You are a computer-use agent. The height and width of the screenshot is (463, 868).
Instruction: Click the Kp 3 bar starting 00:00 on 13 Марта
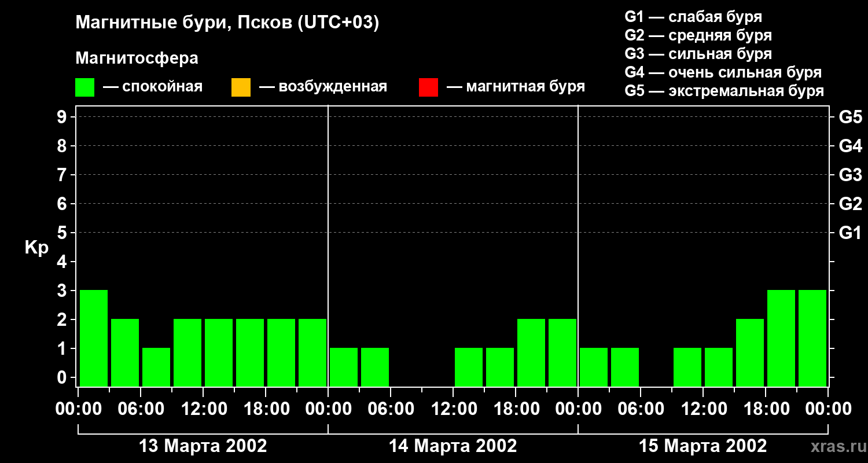[94, 338]
